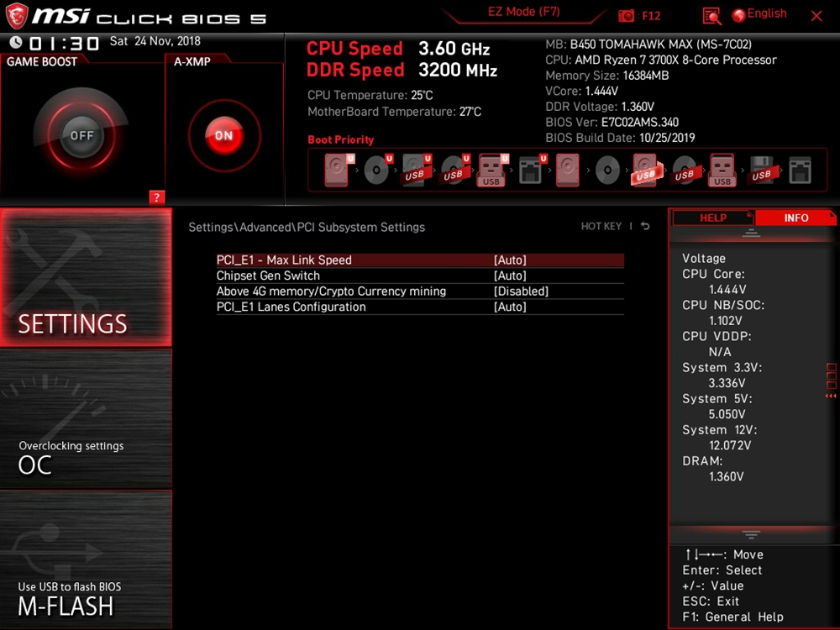Open PCI_E1 Lanes Configuration [Auto] option
Screen dimensions: 840x630
click(510, 307)
